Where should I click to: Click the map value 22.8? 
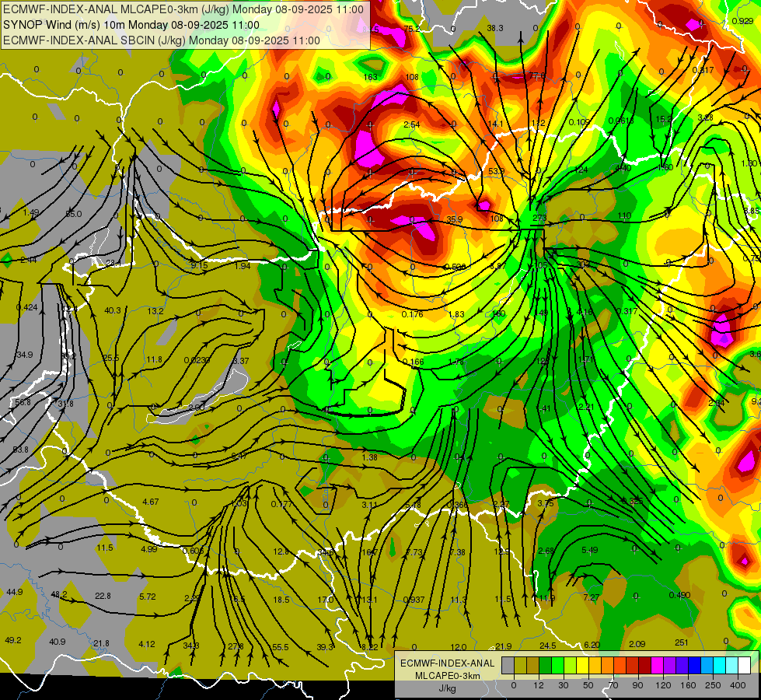click(103, 596)
